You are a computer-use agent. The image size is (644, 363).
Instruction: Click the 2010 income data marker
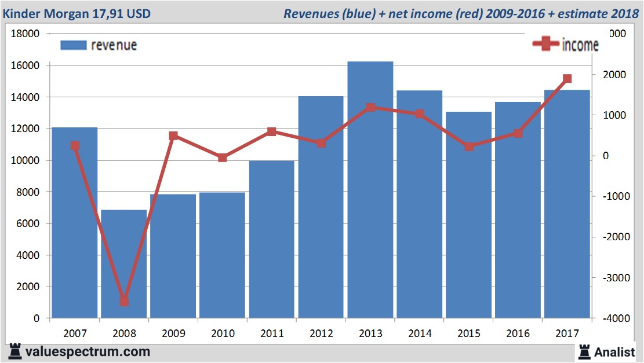click(x=223, y=157)
